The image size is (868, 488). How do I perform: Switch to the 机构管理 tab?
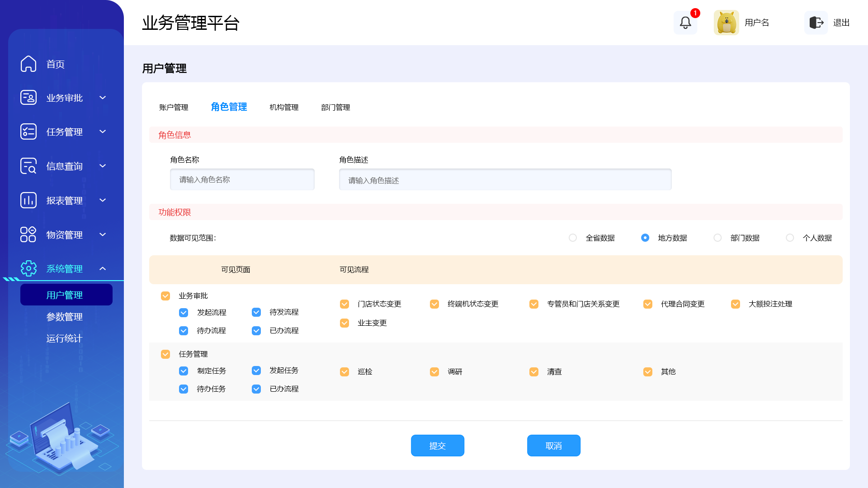pos(284,108)
